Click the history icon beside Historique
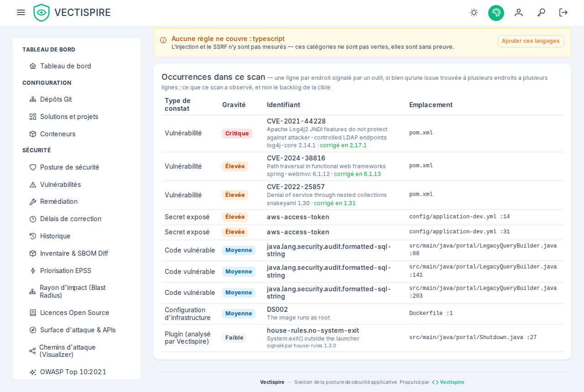Screen dimensions: 584x392 pos(33,236)
